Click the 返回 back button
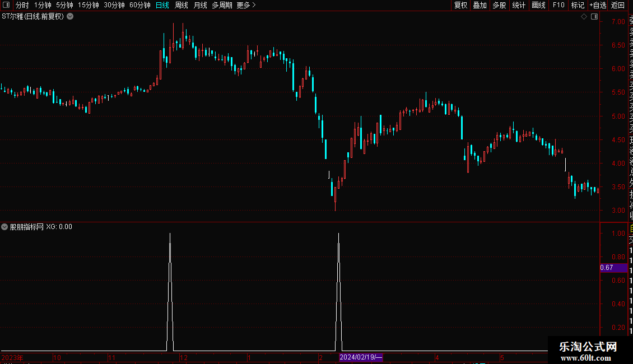The width and height of the screenshot is (633, 364). tap(618, 5)
